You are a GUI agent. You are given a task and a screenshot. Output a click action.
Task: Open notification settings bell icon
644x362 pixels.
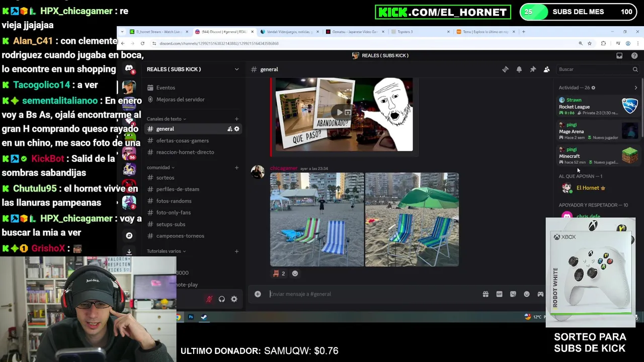click(x=519, y=69)
